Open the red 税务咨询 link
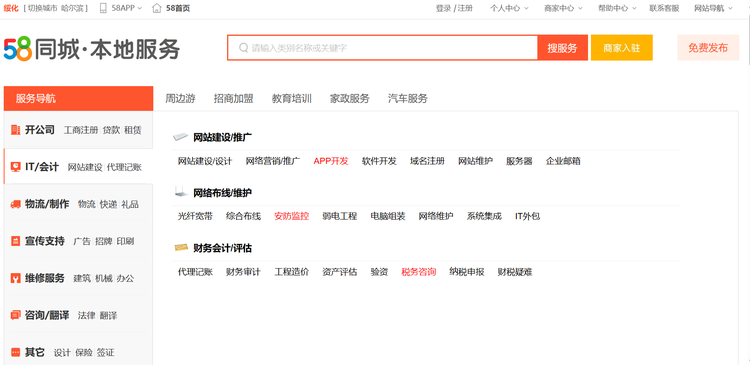This screenshot has width=750, height=365. [x=419, y=272]
